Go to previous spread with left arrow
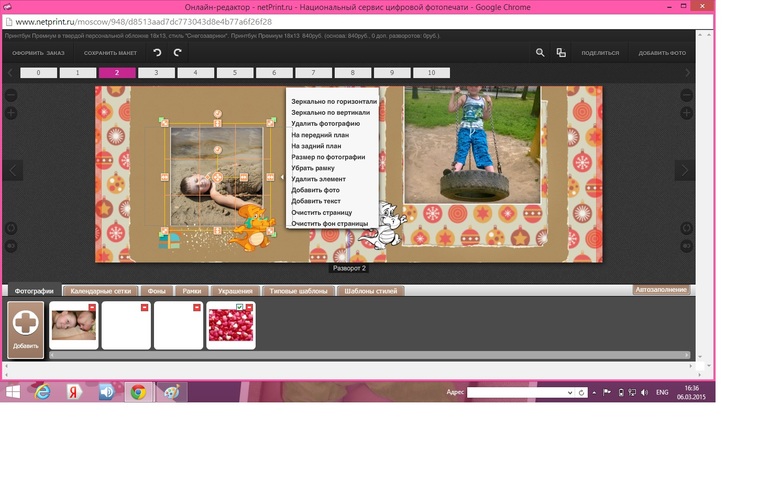The height and width of the screenshot is (481, 770). (x=13, y=170)
